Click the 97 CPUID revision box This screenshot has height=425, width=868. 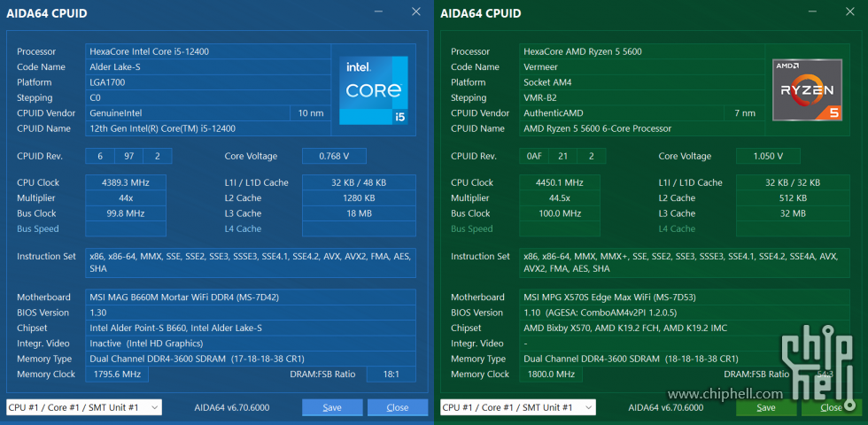tap(129, 156)
